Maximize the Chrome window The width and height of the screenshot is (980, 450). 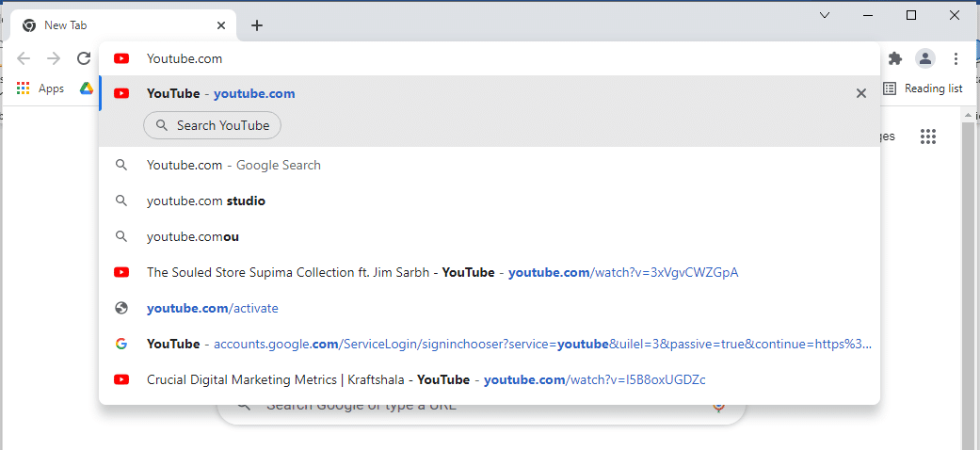911,15
